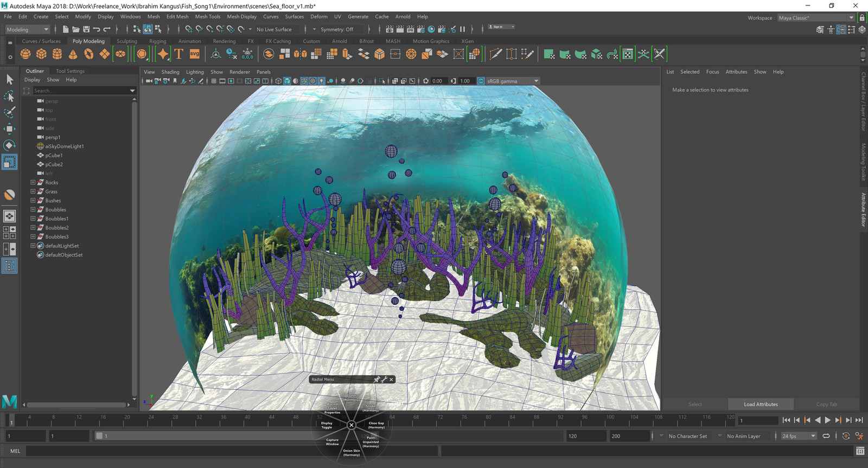
Task: Open the Deform menu
Action: [x=319, y=17]
